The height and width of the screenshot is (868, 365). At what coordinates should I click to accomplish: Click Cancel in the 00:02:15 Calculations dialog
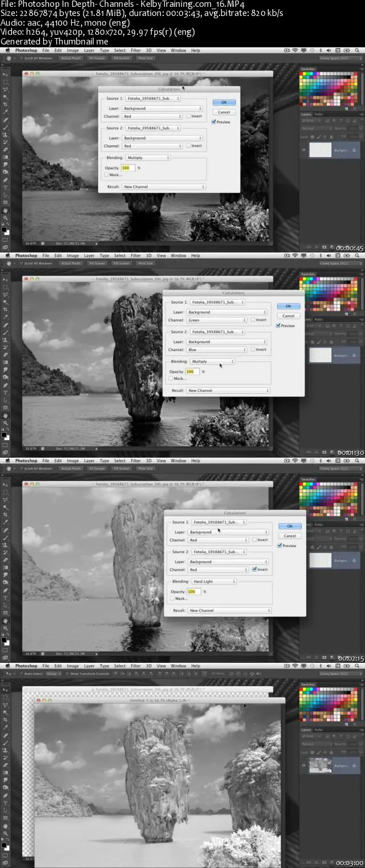click(290, 536)
